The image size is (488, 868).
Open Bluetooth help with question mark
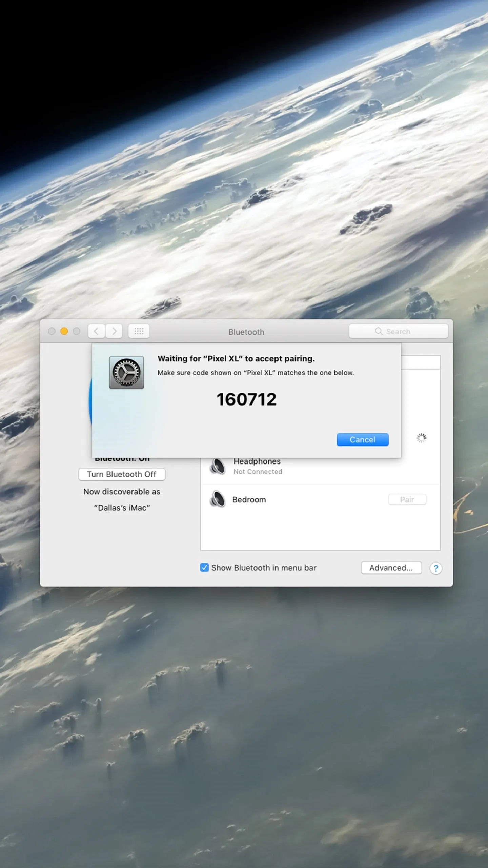pos(436,568)
